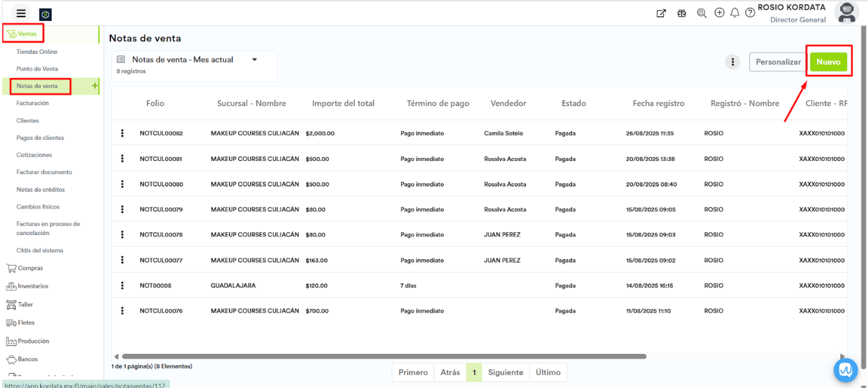Click the horizontal table scrollbar
Screen dimensions: 868x388
[x=384, y=356]
